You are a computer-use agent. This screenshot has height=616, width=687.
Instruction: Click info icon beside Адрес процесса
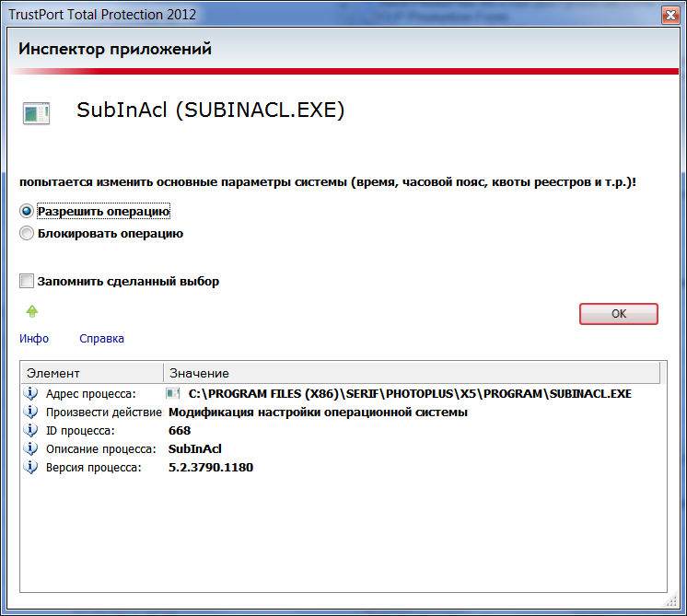[30, 393]
